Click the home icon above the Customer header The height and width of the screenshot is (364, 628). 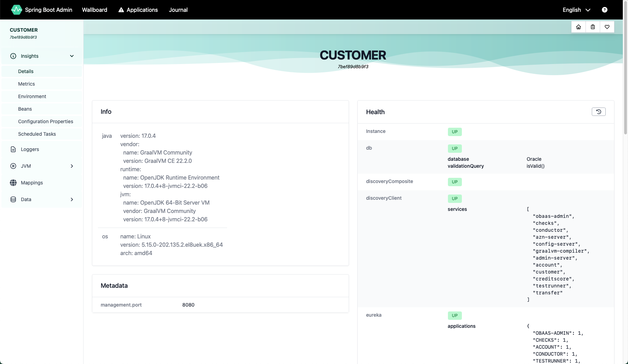578,27
